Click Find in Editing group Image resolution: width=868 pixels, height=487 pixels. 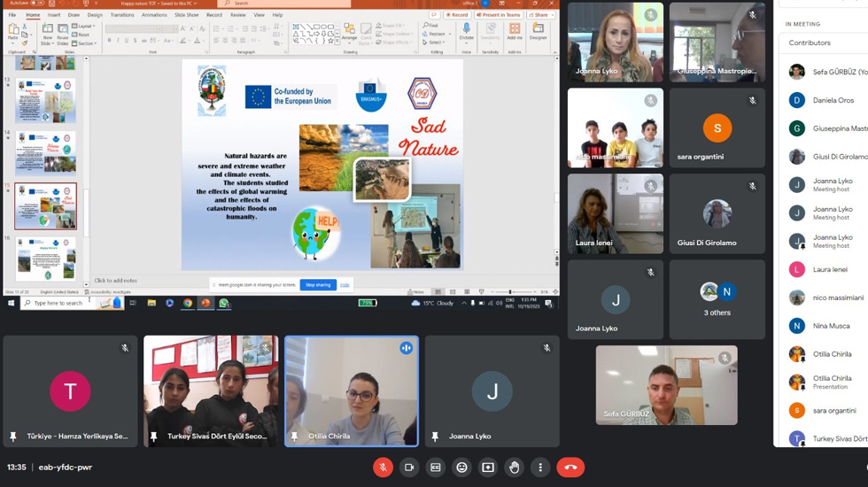[430, 26]
